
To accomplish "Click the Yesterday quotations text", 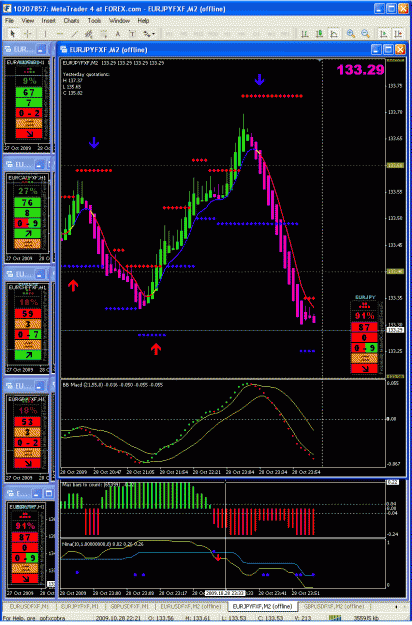I will click(x=86, y=74).
